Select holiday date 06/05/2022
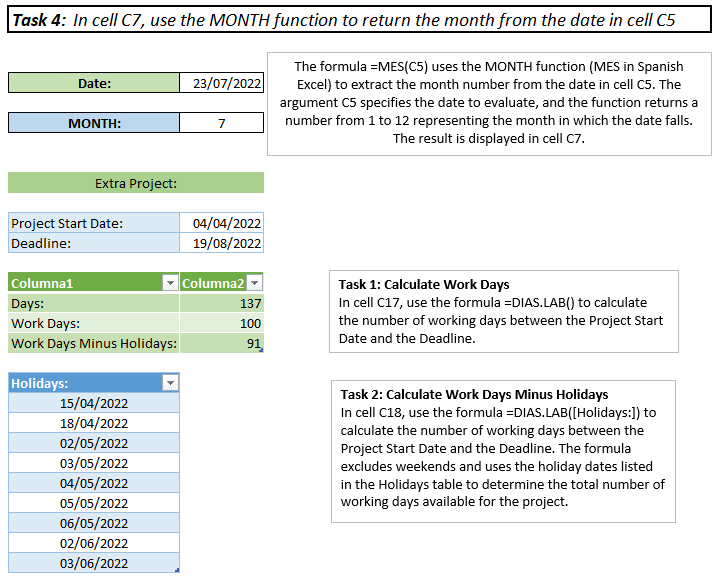This screenshot has height=583, width=720. coord(94,523)
